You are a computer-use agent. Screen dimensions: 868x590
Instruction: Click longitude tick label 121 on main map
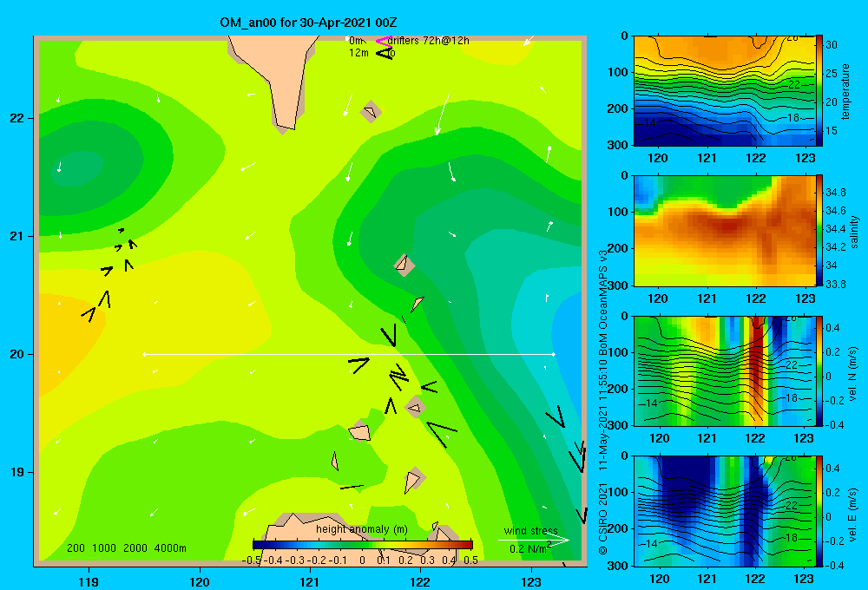point(310,582)
